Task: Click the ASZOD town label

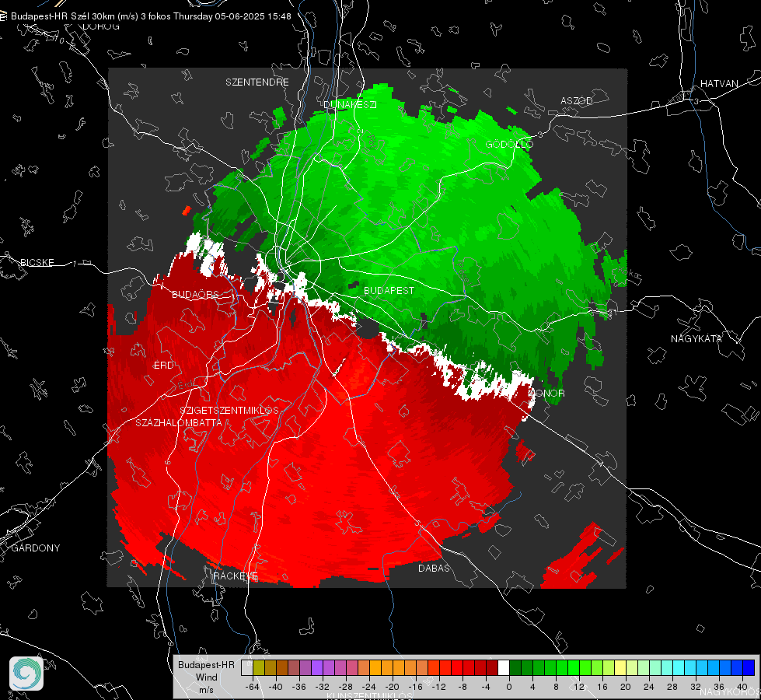Action: coord(577,100)
